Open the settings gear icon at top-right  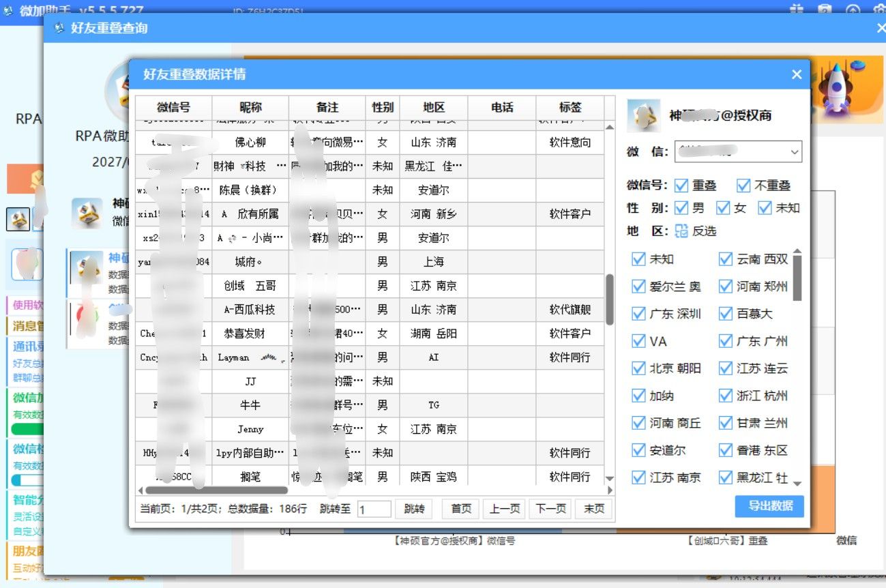(x=879, y=9)
